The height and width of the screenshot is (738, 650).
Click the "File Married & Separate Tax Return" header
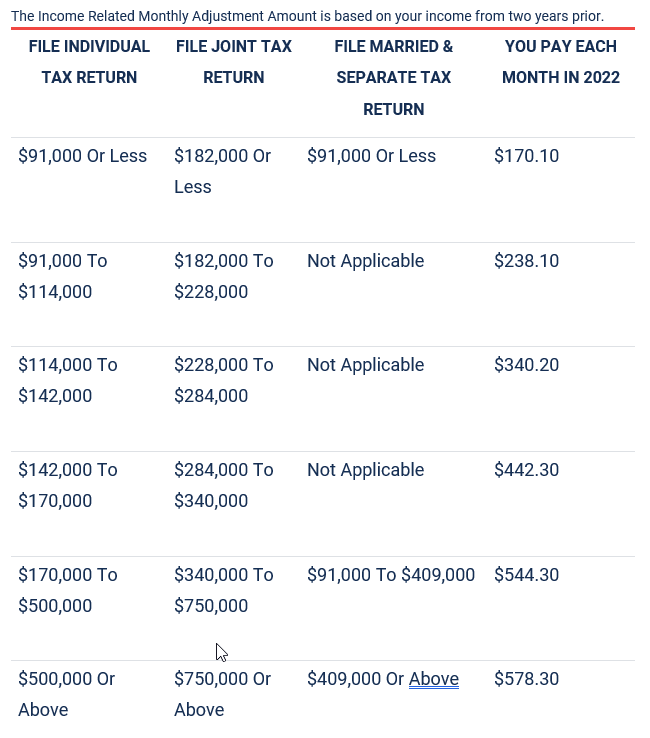coord(393,78)
